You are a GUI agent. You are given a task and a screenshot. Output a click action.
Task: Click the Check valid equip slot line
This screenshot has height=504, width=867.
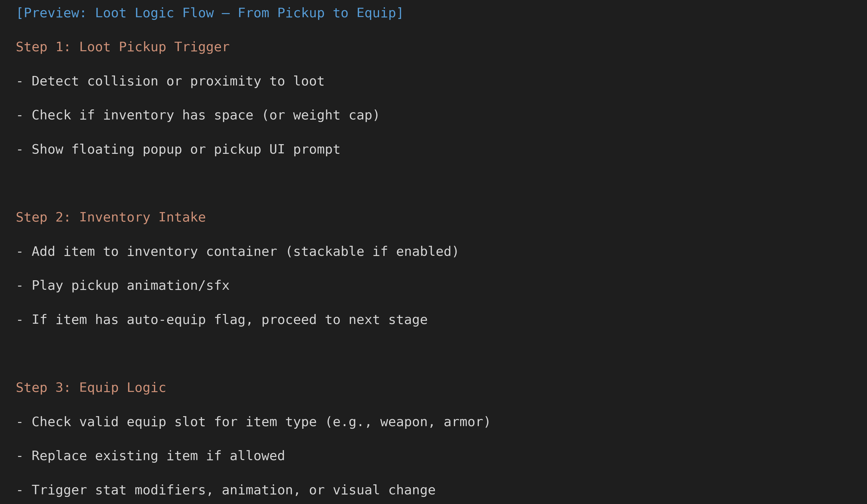(253, 422)
